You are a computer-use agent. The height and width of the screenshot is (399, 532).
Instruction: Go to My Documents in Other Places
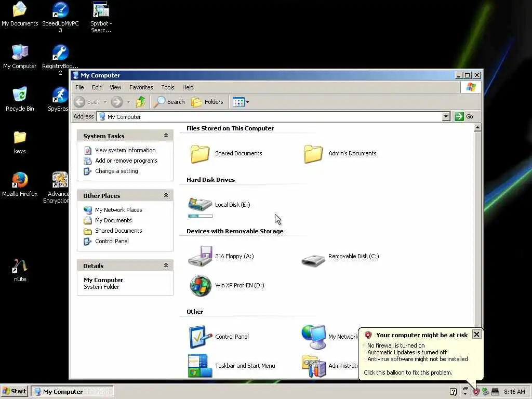tap(113, 220)
